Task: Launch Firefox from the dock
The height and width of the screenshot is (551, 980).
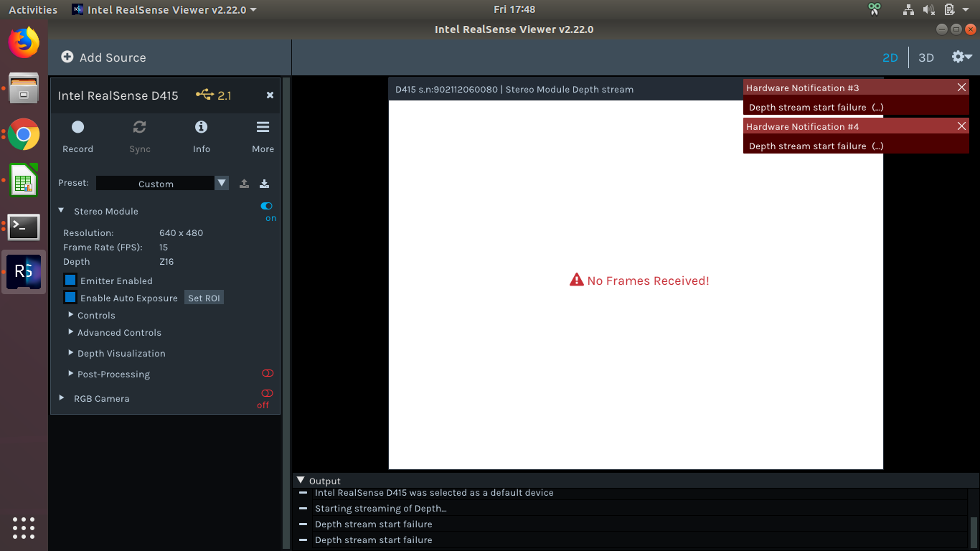Action: (x=24, y=42)
